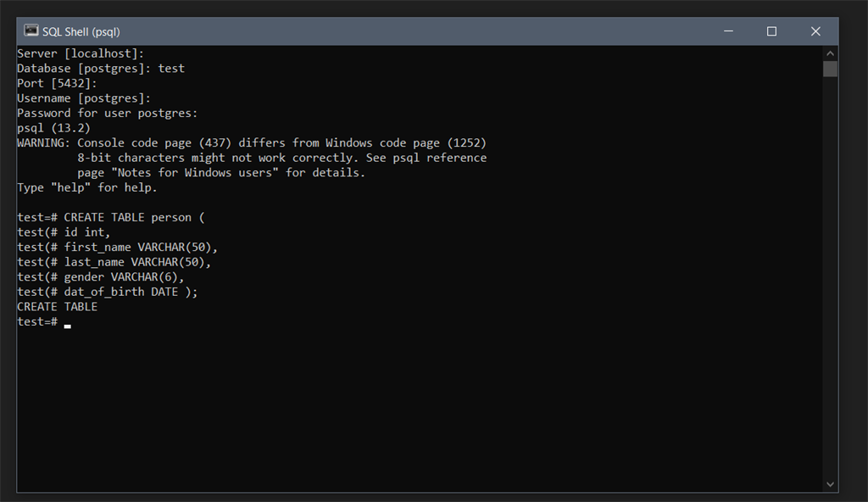Click the 'Type "help" for help.' line
868x502 pixels.
point(86,187)
